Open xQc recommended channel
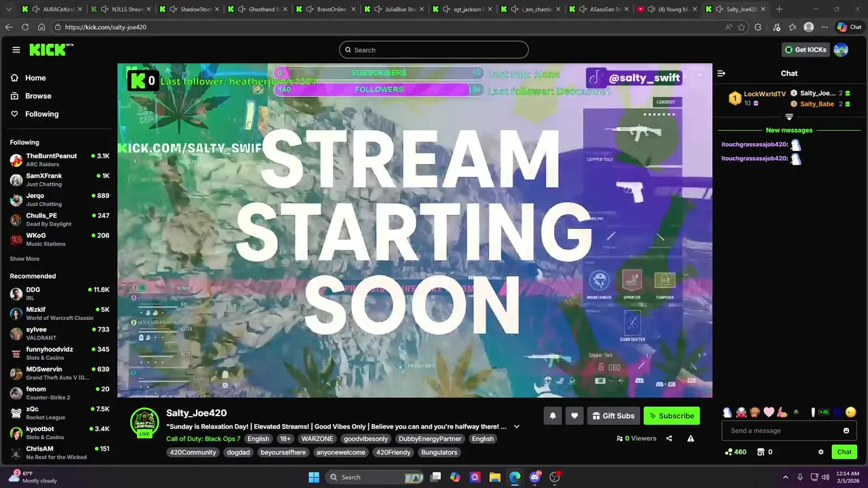This screenshot has height=488, width=868. point(60,413)
